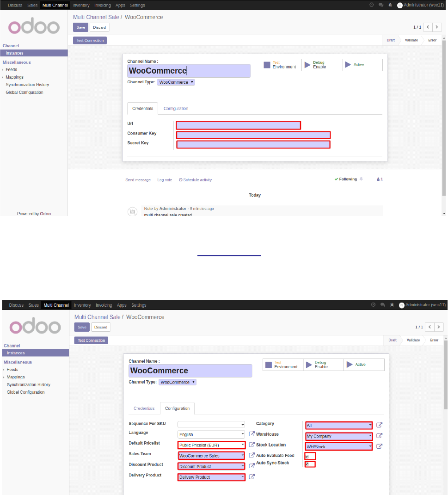Click the Active play icon in Configuration view
Viewport: 448px width, 495px height.
click(x=350, y=365)
